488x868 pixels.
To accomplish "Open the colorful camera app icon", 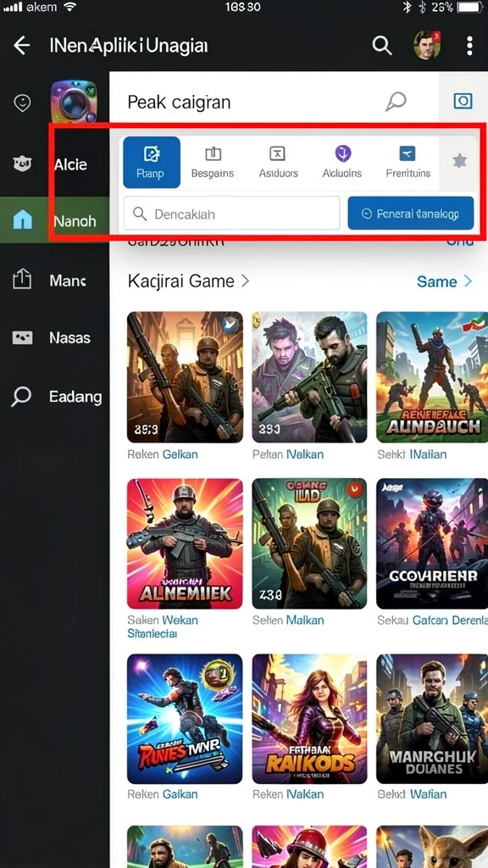I will pos(75,102).
